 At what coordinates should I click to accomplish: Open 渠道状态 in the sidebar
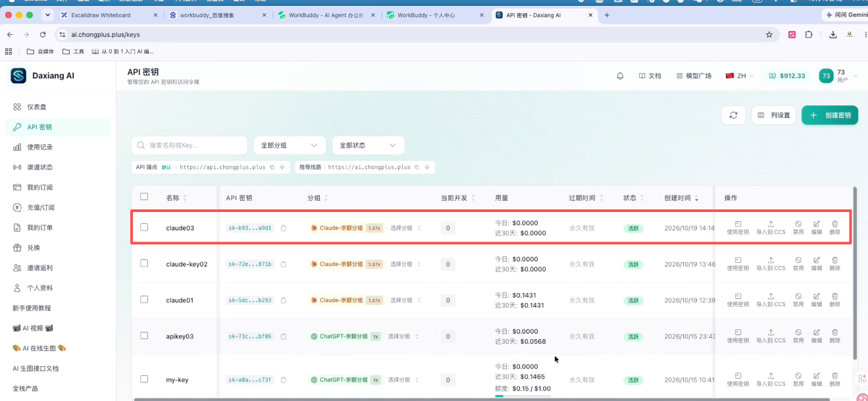(57, 167)
